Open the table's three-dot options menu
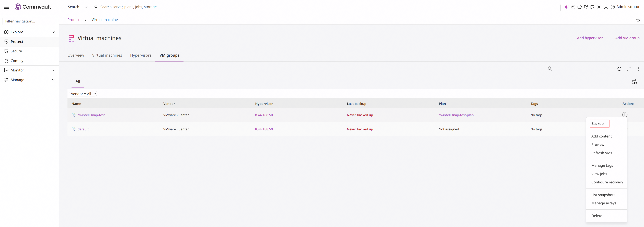Image resolution: width=644 pixels, height=227 pixels. pos(639,69)
